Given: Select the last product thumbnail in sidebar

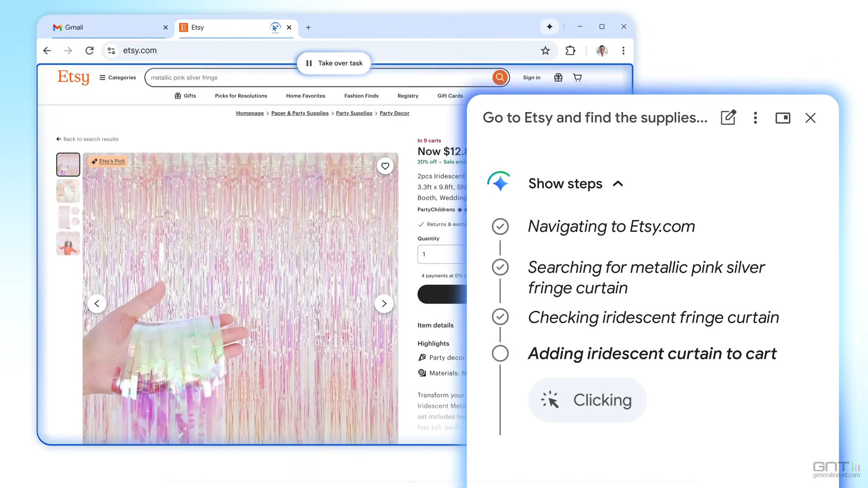Looking at the screenshot, I should [x=68, y=244].
